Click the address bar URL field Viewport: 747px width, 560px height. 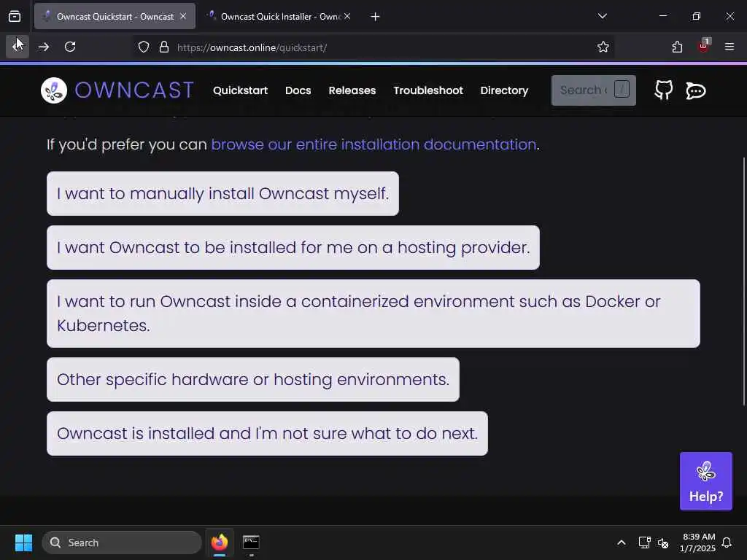click(371, 47)
